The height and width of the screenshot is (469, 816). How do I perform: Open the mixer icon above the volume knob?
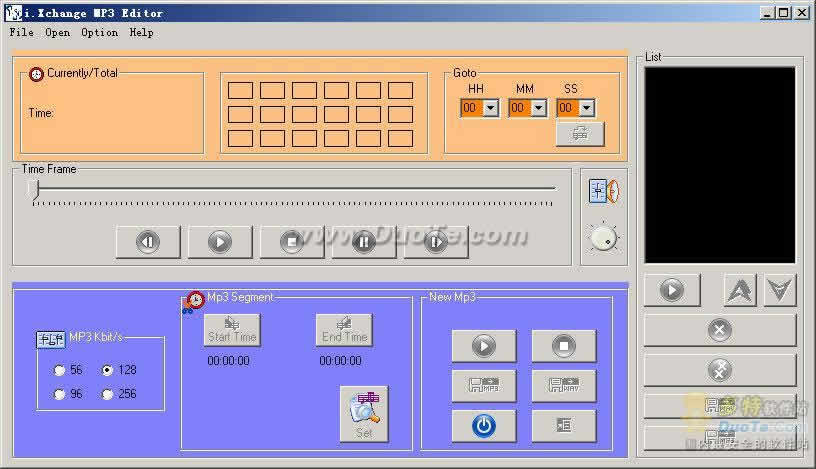pos(604,191)
